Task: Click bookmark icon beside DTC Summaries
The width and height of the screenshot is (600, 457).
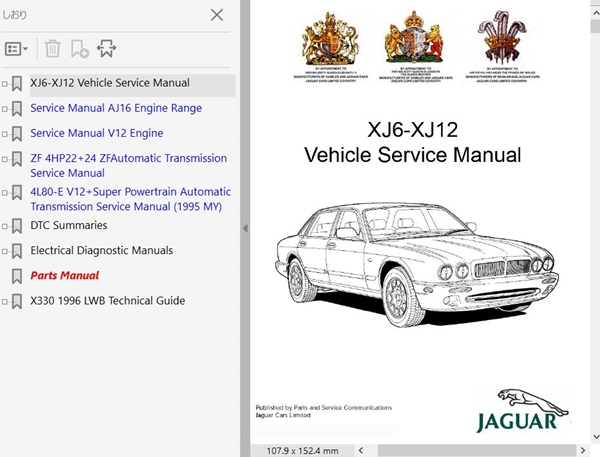Action: 16,226
